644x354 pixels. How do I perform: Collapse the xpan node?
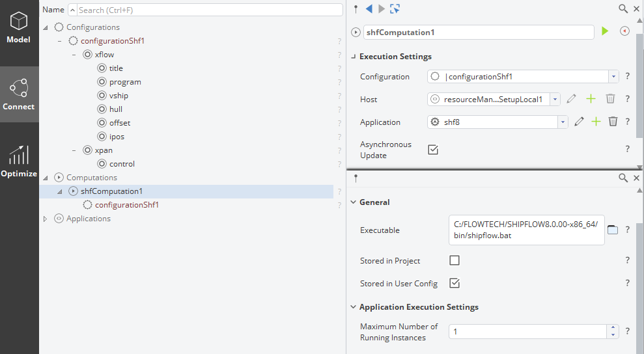[74, 150]
